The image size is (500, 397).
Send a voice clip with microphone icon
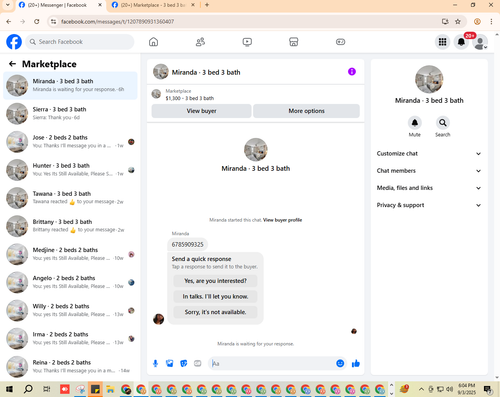(155, 363)
